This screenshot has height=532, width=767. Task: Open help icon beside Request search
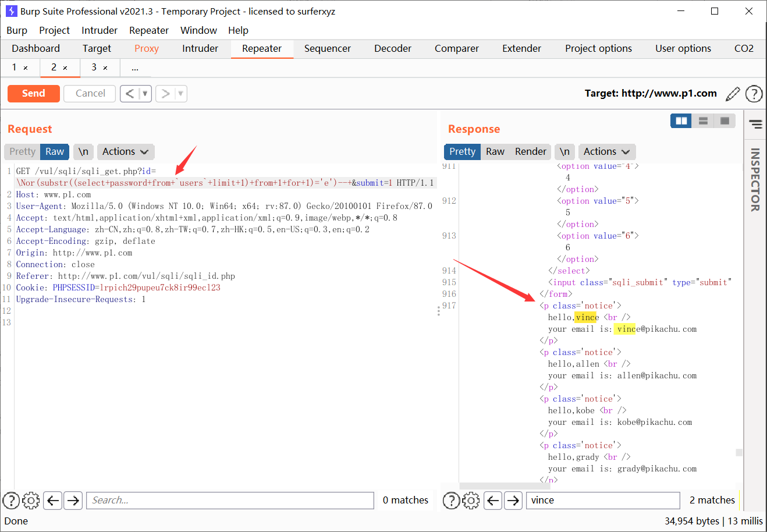(x=12, y=501)
